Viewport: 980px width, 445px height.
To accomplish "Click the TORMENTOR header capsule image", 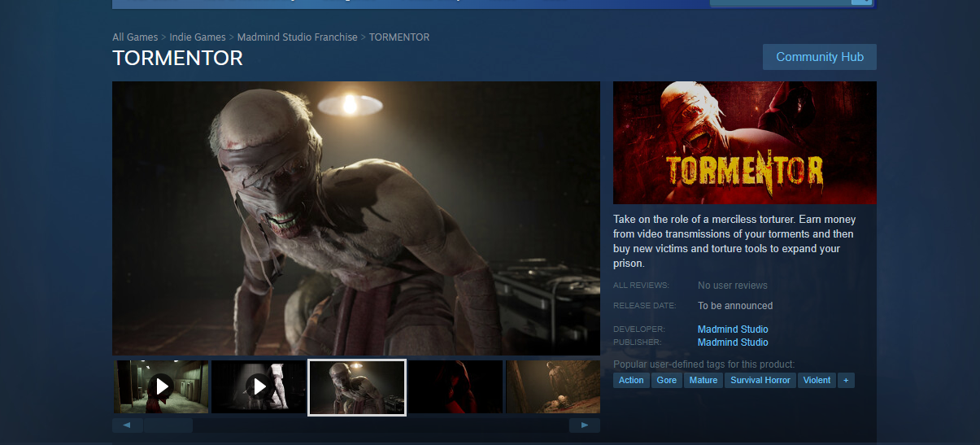I will (x=745, y=142).
